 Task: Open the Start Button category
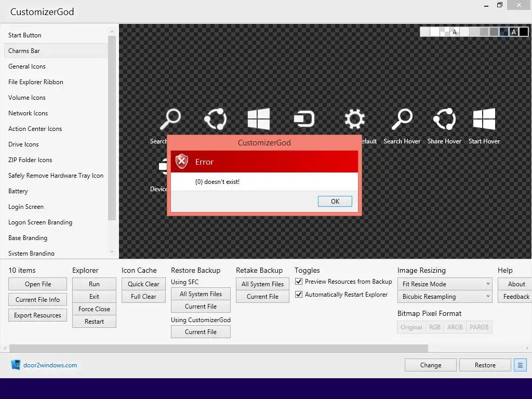[x=56, y=35]
